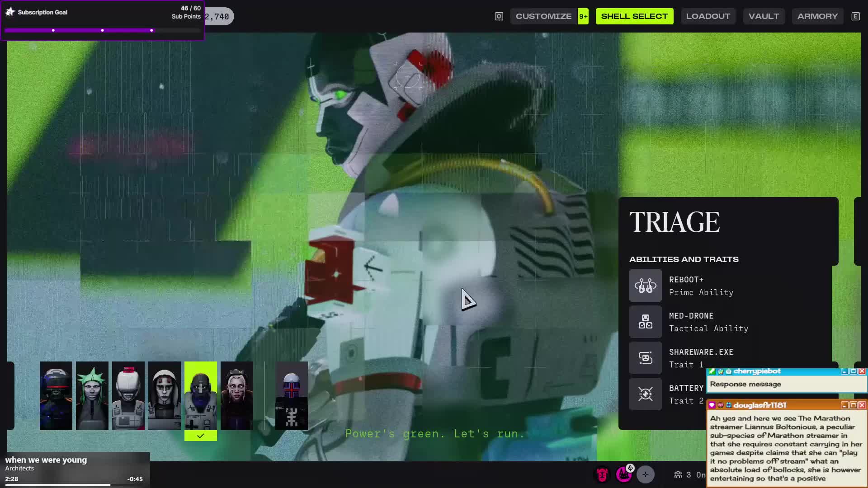
Task: Click the Subscription Goal star icon
Action: pyautogui.click(x=10, y=12)
